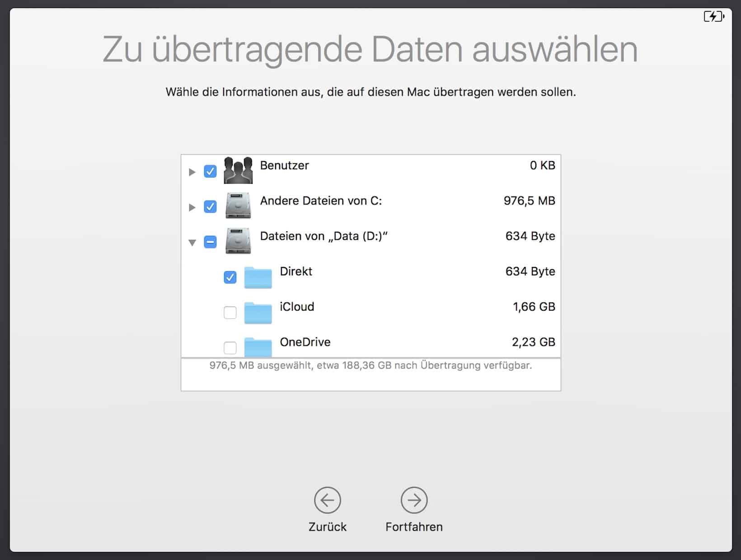Collapse the Dateien von Data (D:) disclosure triangle
This screenshot has width=741, height=560.
[192, 243]
